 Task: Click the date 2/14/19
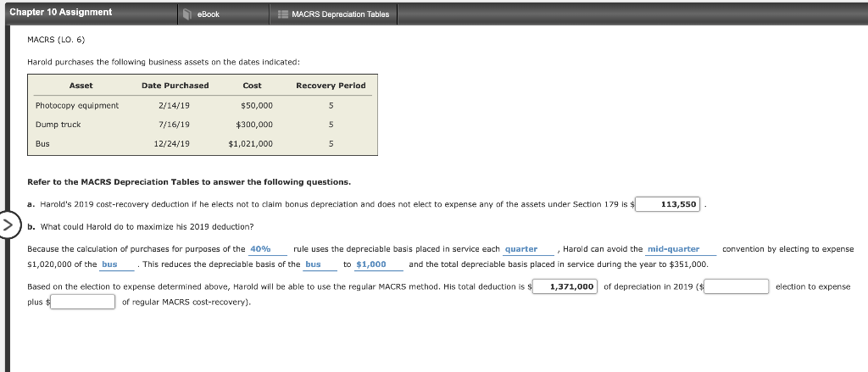(174, 105)
